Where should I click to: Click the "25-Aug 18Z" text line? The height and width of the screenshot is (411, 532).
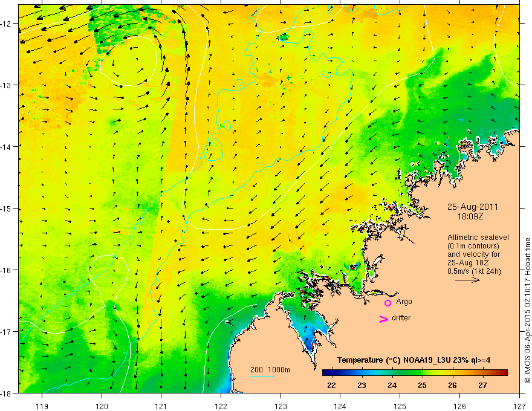(x=468, y=263)
